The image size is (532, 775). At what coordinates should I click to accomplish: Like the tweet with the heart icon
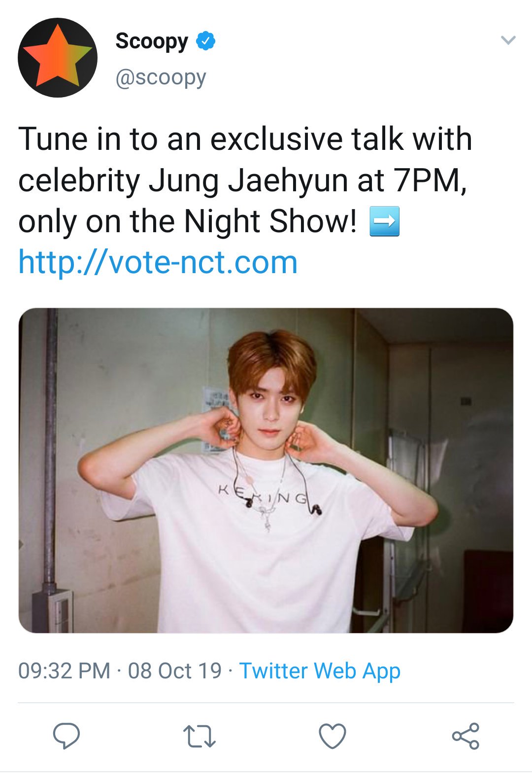click(332, 736)
